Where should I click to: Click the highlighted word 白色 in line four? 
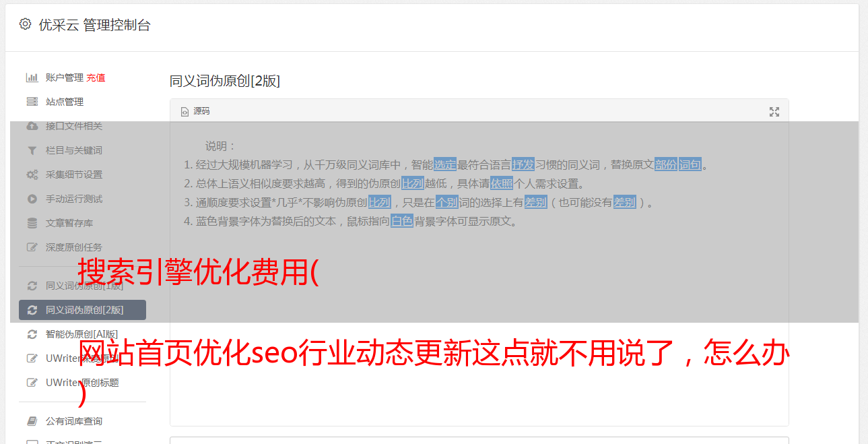402,221
